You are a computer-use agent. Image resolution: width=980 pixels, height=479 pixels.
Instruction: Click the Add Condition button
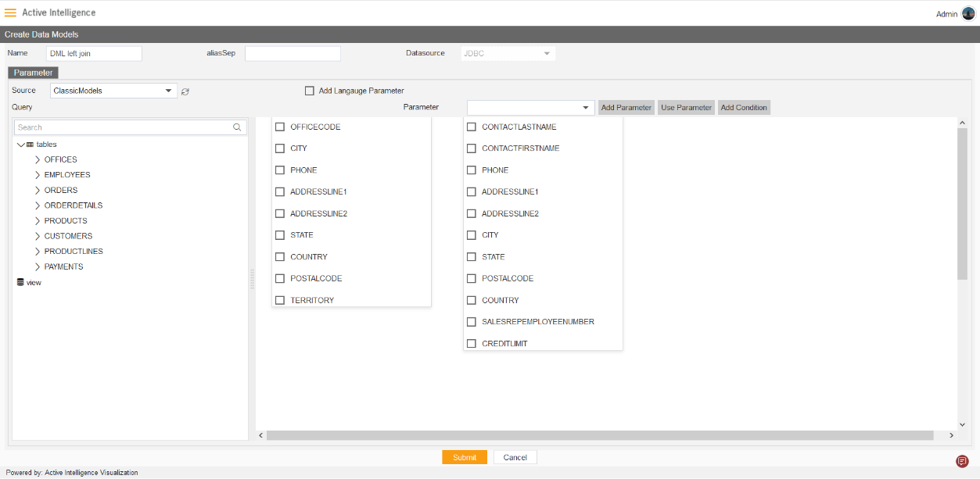tap(744, 108)
